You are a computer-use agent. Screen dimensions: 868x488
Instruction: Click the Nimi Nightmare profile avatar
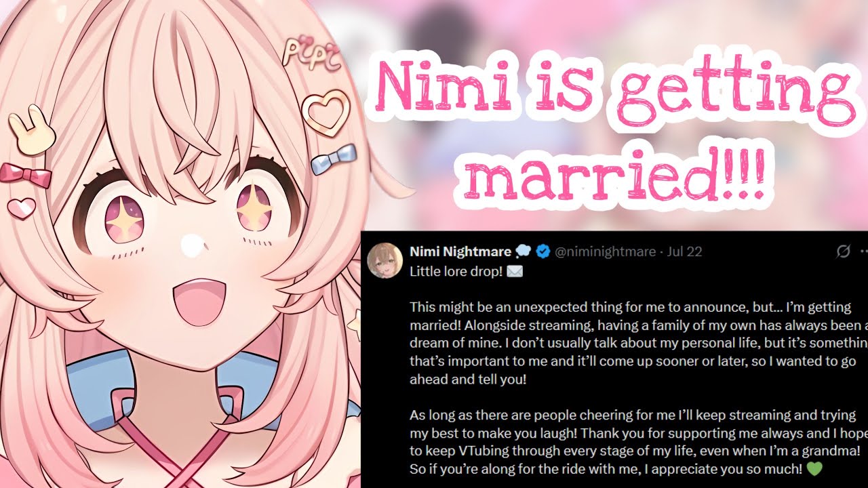point(384,261)
